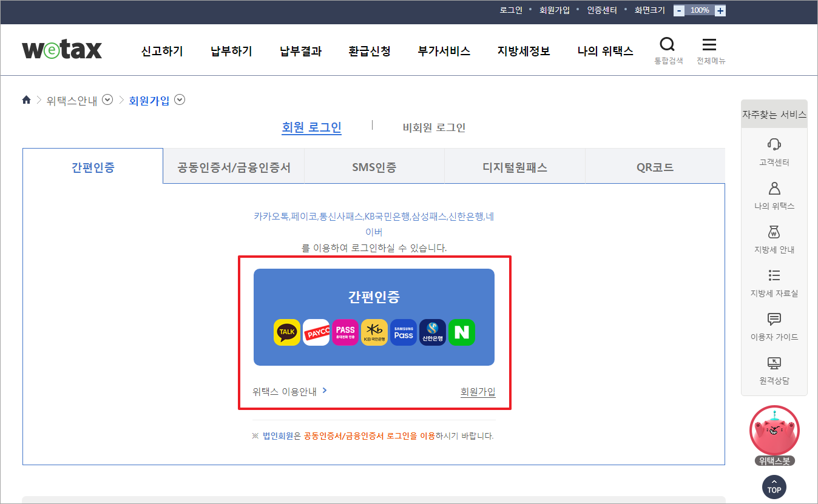Click the wetax logo
The width and height of the screenshot is (818, 504).
pyautogui.click(x=62, y=49)
